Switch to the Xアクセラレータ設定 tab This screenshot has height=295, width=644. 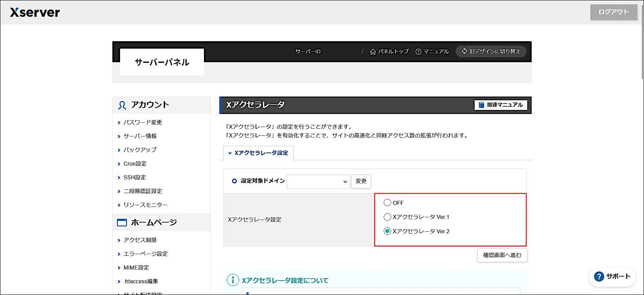261,153
